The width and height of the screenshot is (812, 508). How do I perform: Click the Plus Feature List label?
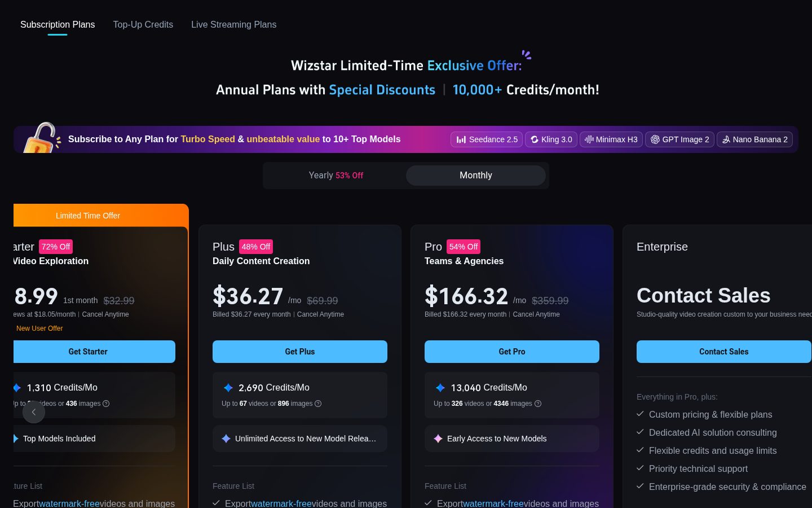coord(233,486)
